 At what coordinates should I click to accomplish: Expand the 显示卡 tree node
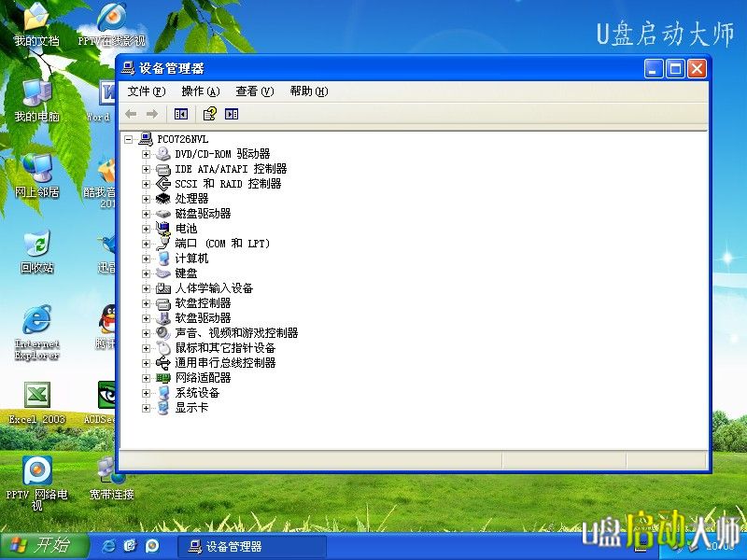point(146,408)
